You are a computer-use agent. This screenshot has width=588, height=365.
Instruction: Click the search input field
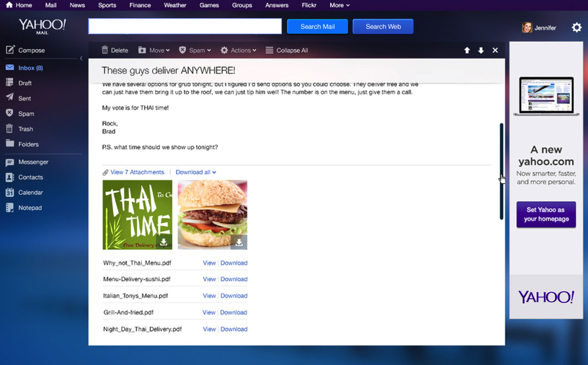[x=184, y=27]
